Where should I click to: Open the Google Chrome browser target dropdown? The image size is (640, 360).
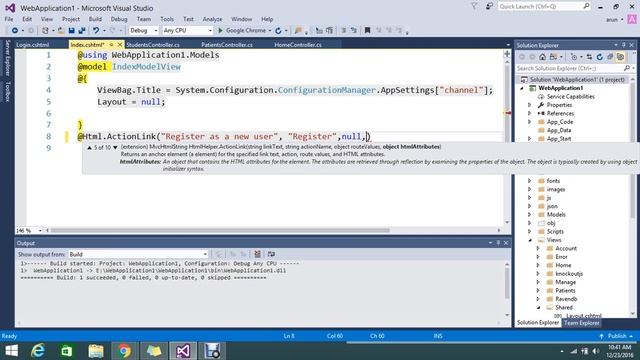tap(269, 31)
